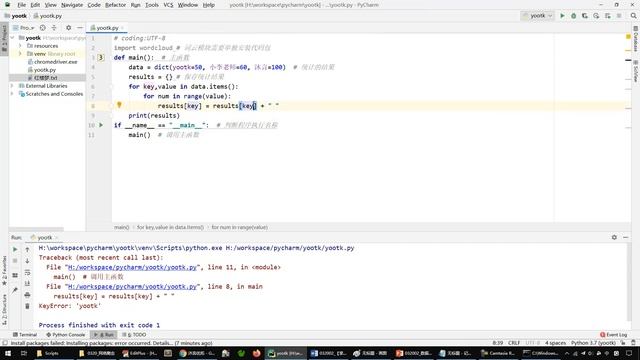
Task: Open Python 3.7 interpreter selector in status bar
Action: pos(593,343)
